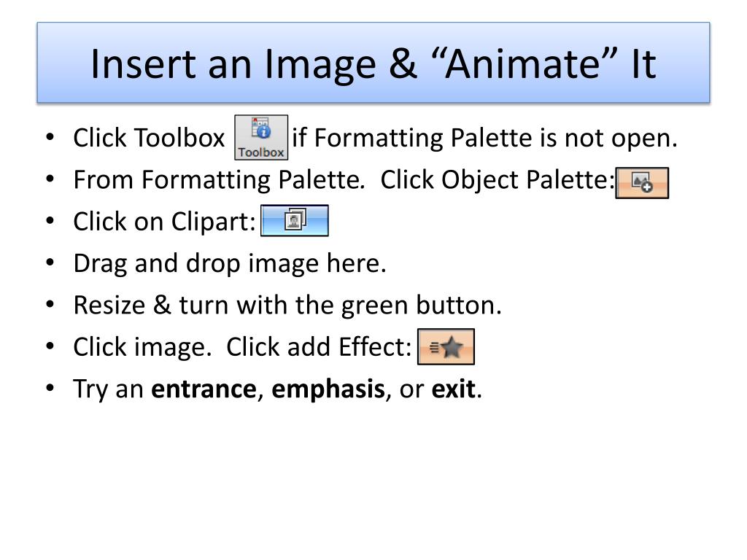The image size is (747, 560).
Task: Click the bold word "emphasis"
Action: [328, 389]
